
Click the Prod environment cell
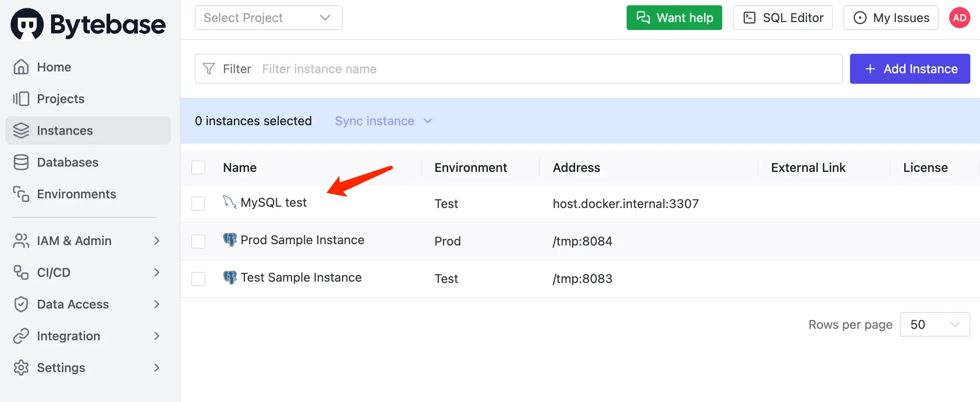click(448, 241)
